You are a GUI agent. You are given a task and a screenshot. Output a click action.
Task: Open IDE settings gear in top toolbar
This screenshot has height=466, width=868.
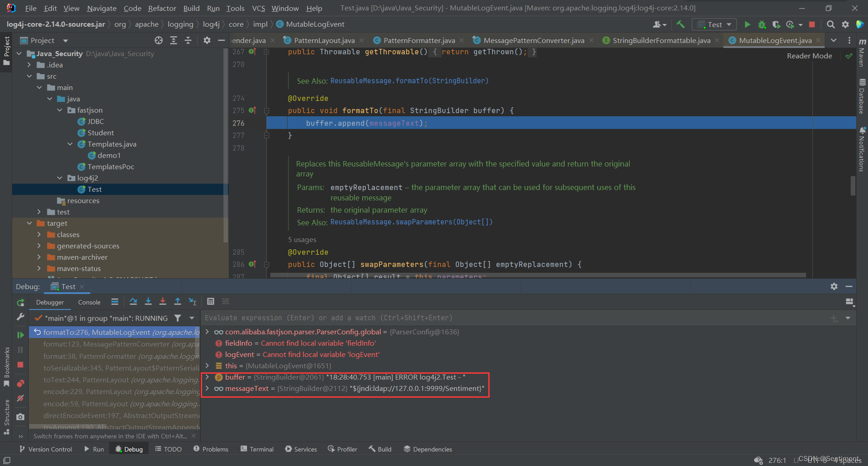point(845,24)
